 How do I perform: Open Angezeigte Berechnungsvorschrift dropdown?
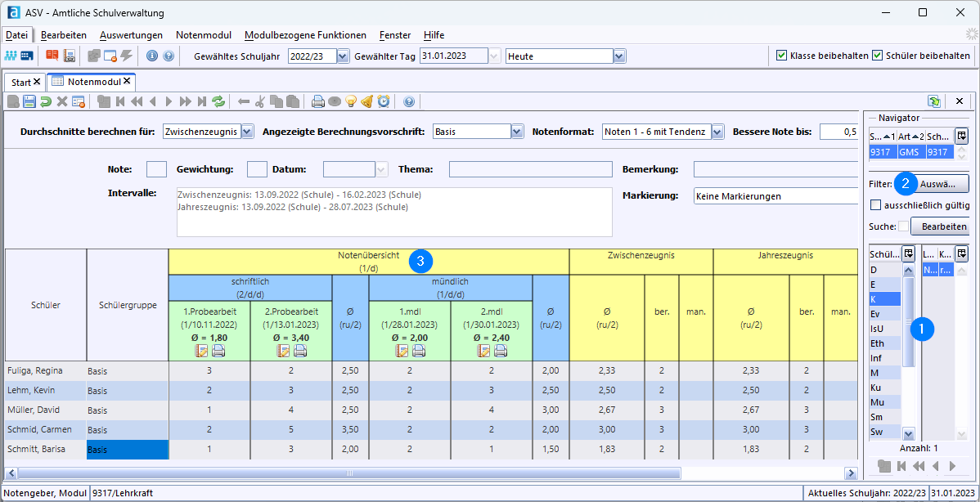[517, 132]
